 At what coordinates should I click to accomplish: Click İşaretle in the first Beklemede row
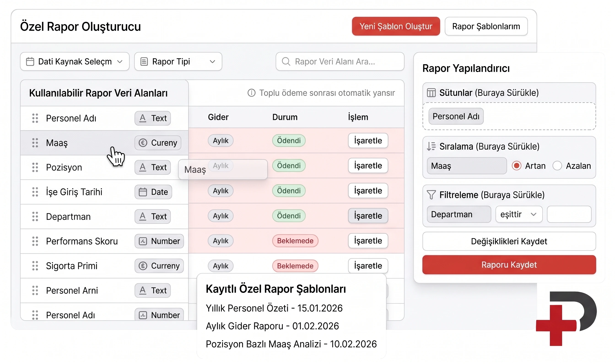click(x=368, y=241)
